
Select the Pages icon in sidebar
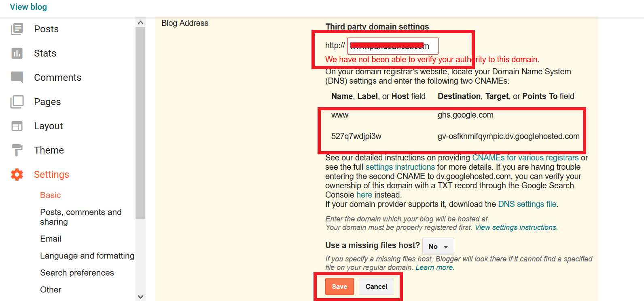(17, 102)
